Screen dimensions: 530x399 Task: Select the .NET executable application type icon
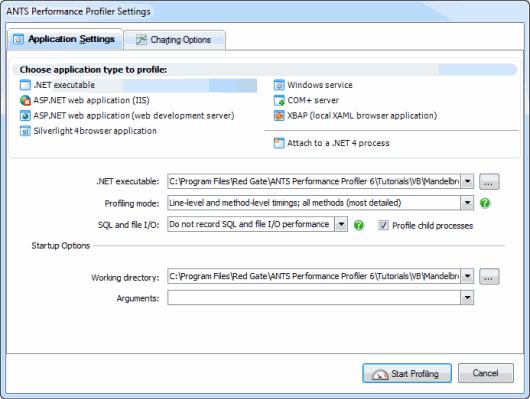point(25,85)
